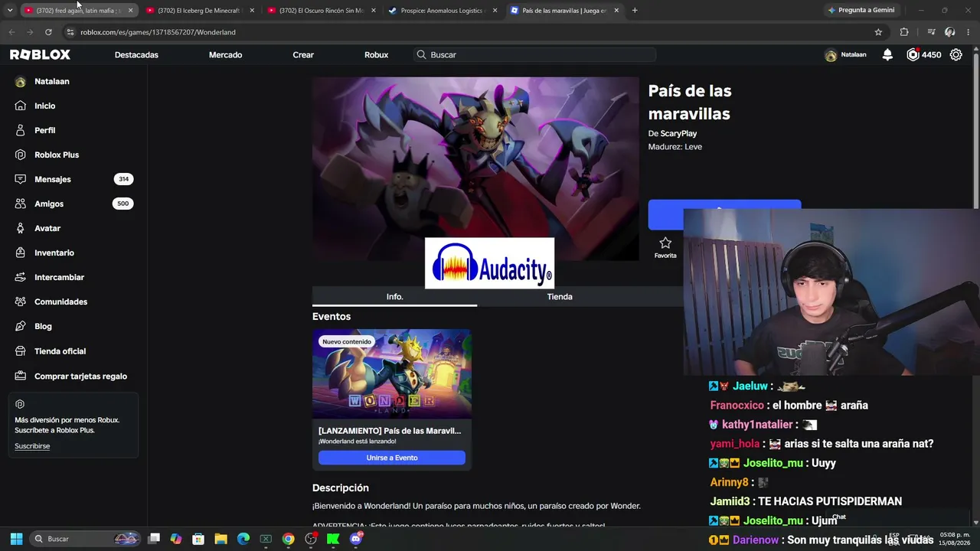
Task: Click the Natalaan avatar in the top bar
Action: tap(831, 55)
